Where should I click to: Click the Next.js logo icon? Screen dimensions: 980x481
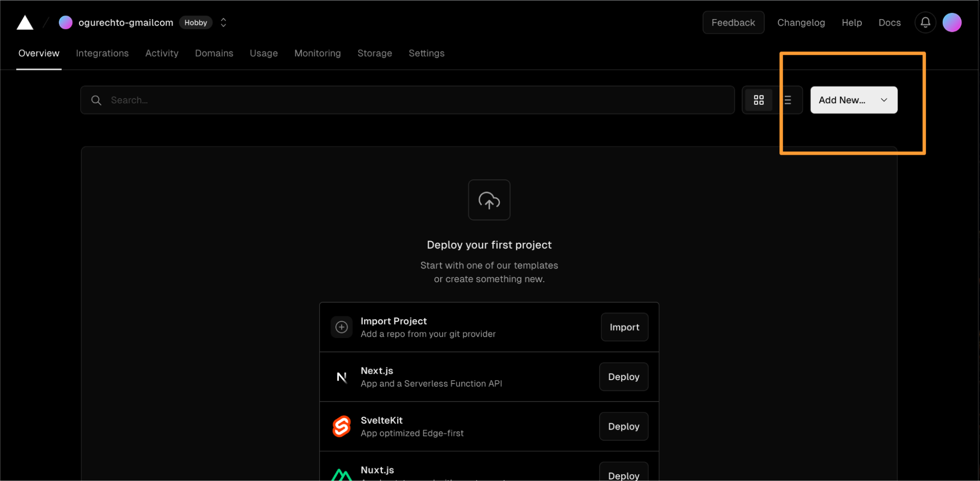[342, 377]
